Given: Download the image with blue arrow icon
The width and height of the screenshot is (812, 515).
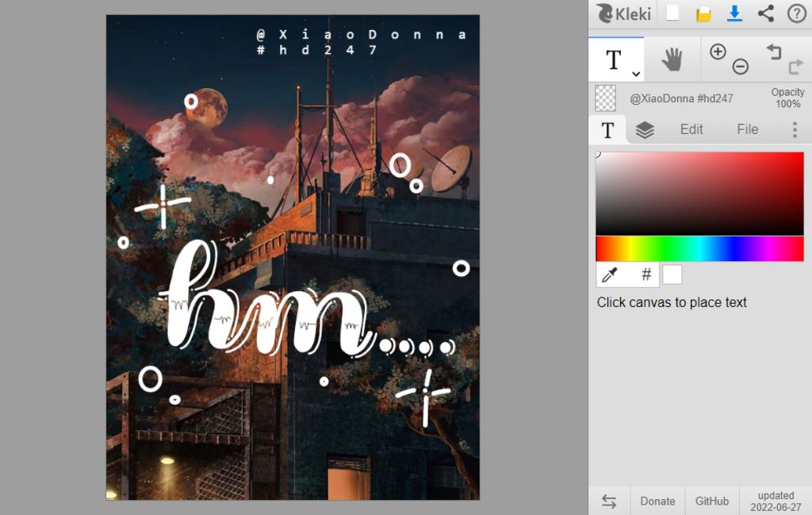Looking at the screenshot, I should (x=734, y=13).
